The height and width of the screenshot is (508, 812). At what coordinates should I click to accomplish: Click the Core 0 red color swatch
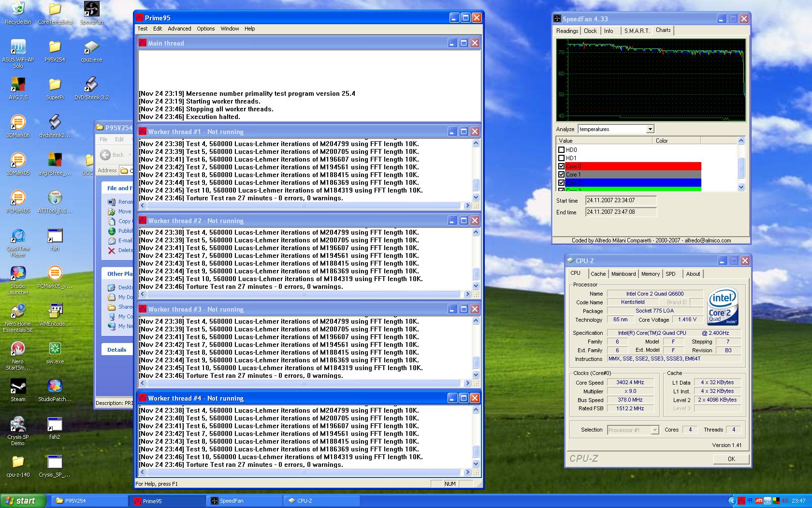coord(633,166)
